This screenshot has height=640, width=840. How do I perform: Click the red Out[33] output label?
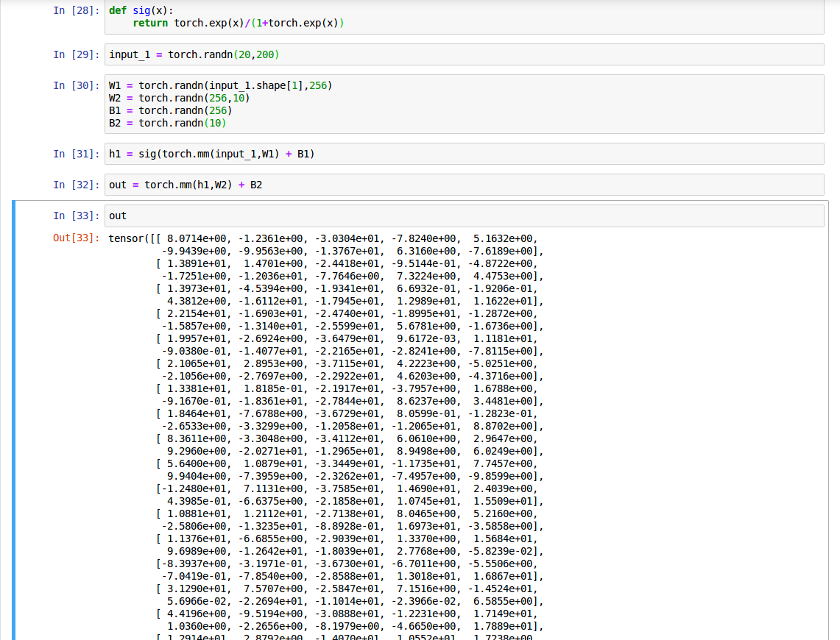(x=76, y=238)
